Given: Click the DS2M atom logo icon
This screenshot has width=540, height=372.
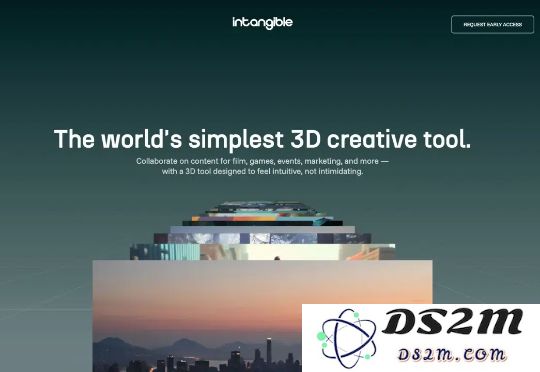Looking at the screenshot, I should click(346, 339).
